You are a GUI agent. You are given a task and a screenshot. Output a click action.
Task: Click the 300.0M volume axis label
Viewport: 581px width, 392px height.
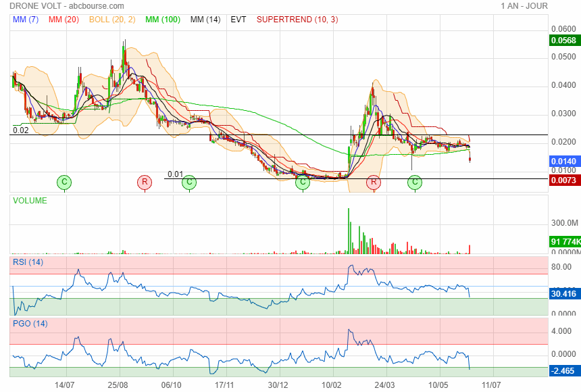[564, 223]
